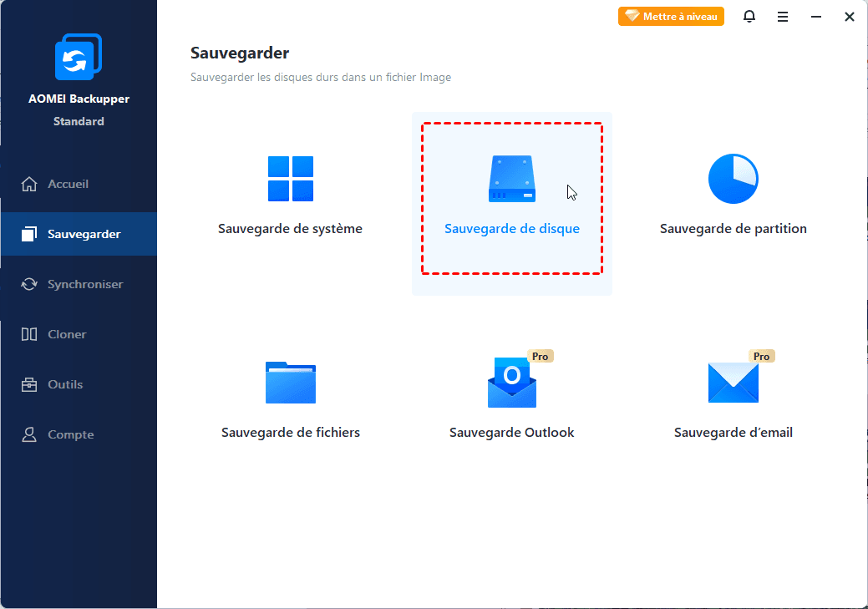Click the Pro badge on Sauvegarde d'email
868x609 pixels.
pos(761,357)
